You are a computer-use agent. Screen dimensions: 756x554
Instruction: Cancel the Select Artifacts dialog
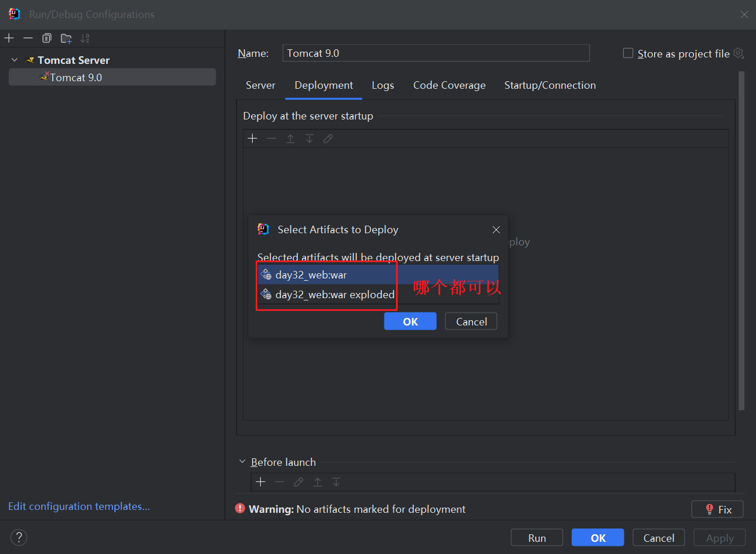471,321
